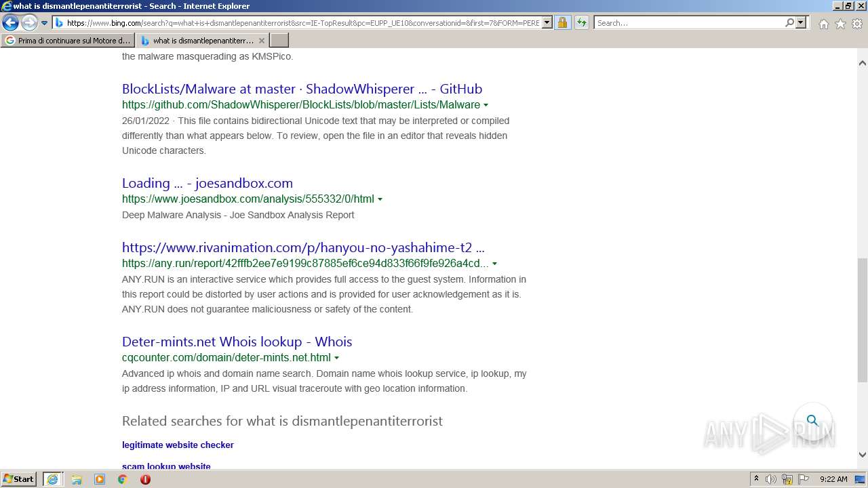Click the security lock icon
The height and width of the screenshot is (488, 868).
click(562, 23)
